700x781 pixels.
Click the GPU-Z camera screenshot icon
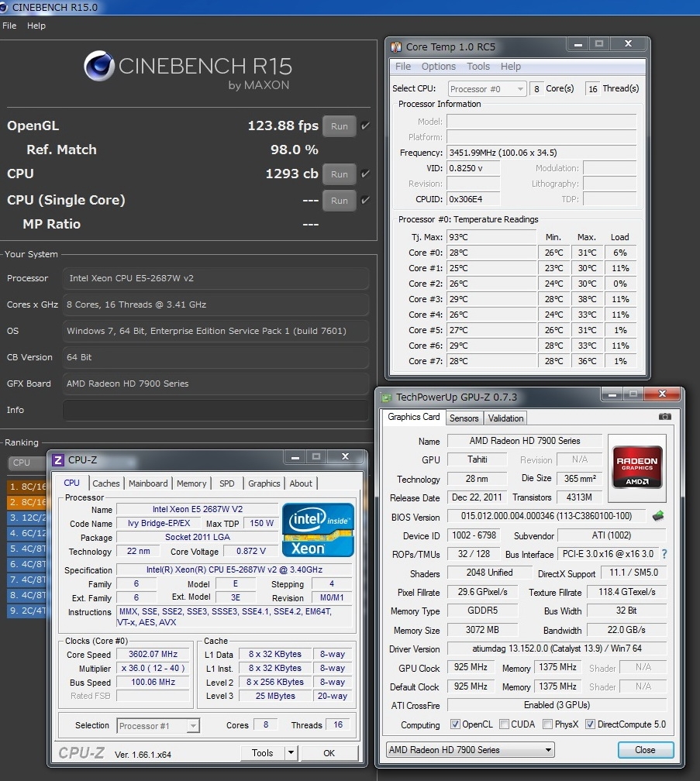point(664,417)
